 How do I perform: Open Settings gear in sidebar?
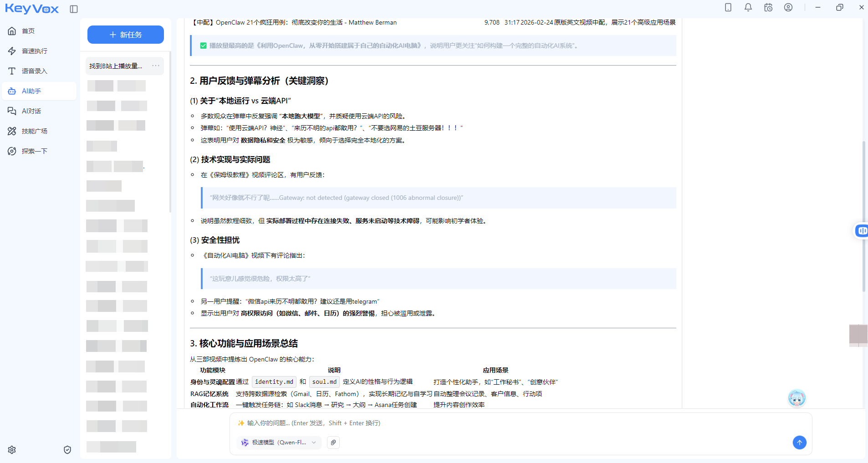click(x=12, y=450)
